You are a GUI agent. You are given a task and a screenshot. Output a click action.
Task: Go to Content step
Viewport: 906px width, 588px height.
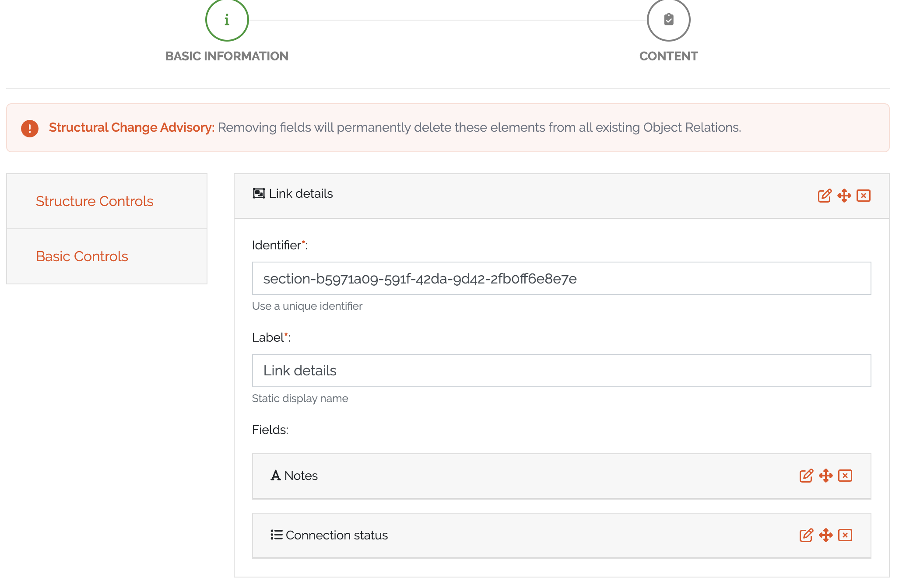[668, 20]
